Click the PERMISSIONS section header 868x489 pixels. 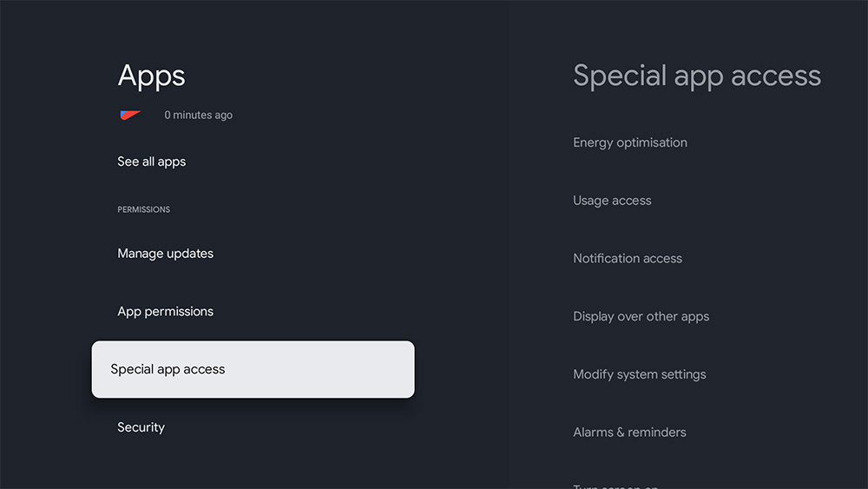[144, 209]
